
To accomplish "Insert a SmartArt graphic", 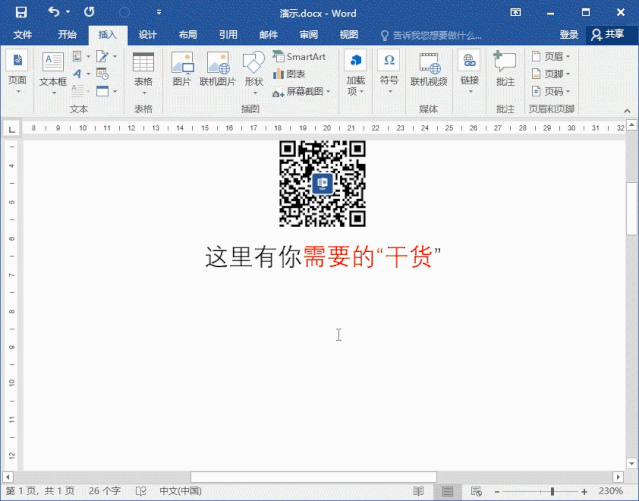I will pyautogui.click(x=299, y=57).
